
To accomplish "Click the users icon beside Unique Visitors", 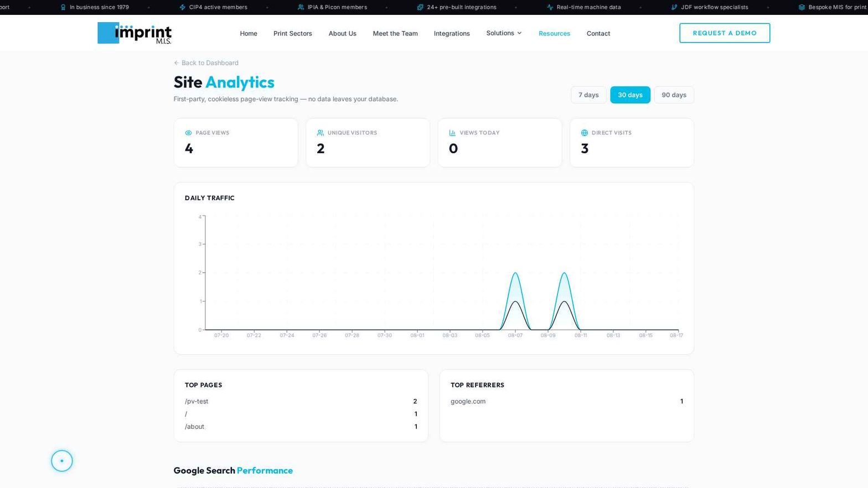I will click(320, 133).
